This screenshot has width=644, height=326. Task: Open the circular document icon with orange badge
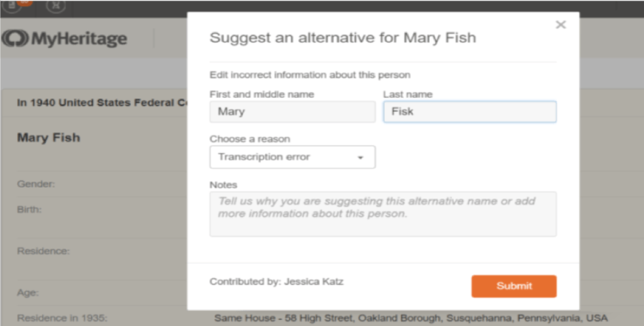click(12, 6)
